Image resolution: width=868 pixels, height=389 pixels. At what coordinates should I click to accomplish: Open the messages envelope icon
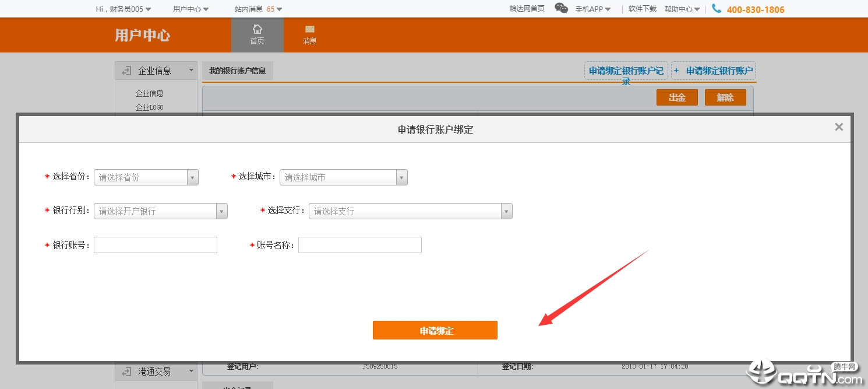(x=309, y=29)
